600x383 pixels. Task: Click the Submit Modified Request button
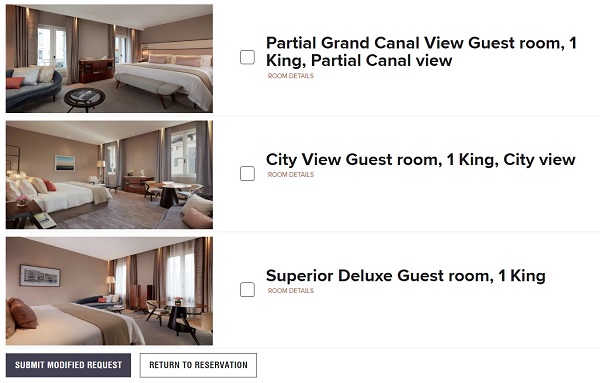pos(68,365)
